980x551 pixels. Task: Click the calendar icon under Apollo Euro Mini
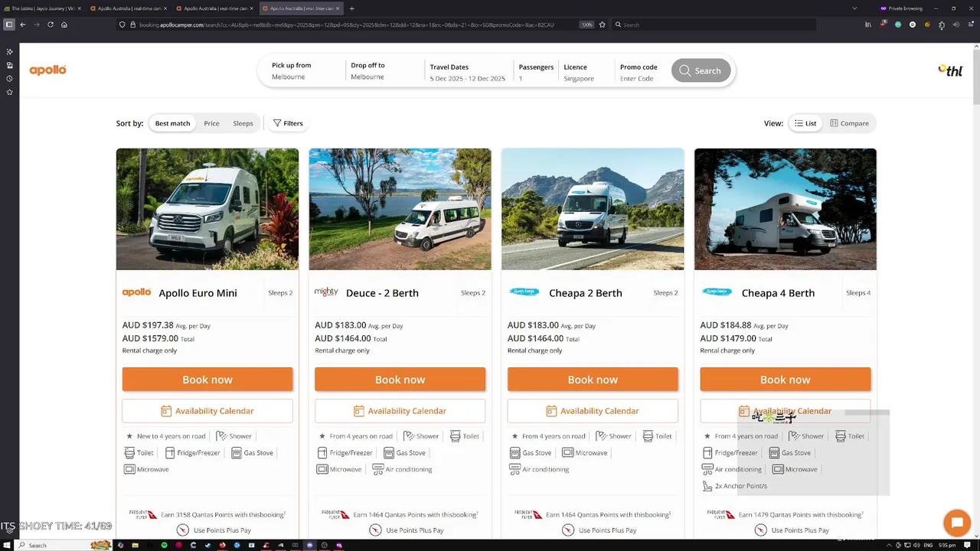(166, 411)
